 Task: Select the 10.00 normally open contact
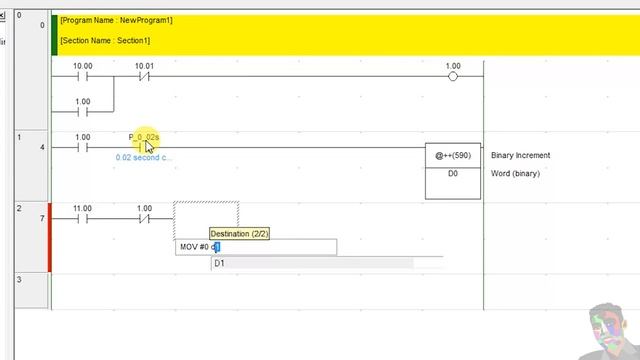pyautogui.click(x=82, y=76)
